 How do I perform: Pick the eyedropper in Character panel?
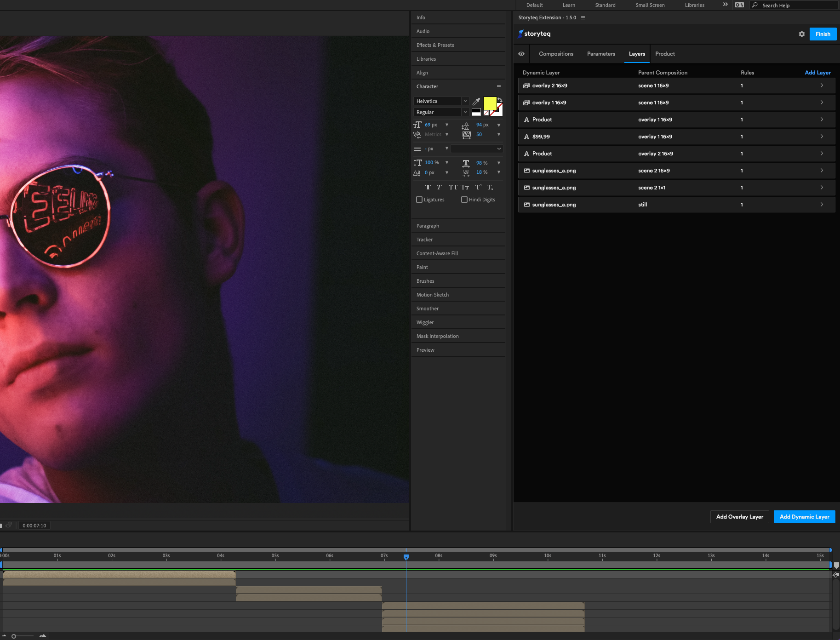point(476,102)
